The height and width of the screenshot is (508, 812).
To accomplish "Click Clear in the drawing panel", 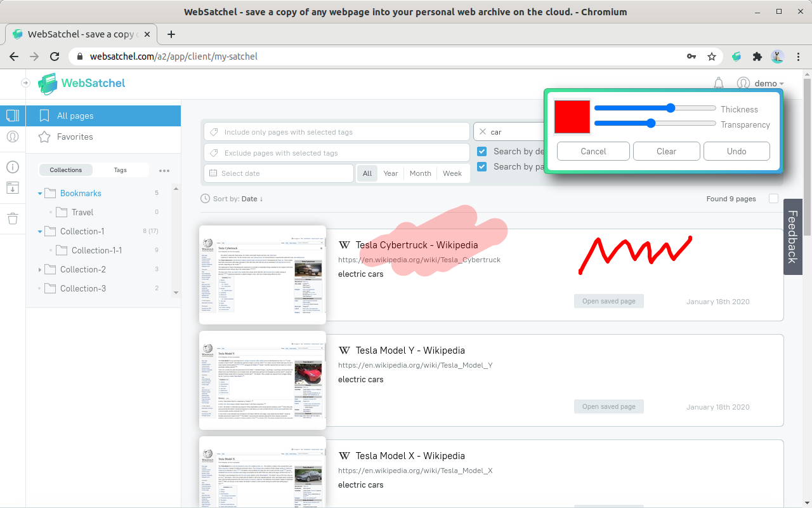I will point(666,151).
